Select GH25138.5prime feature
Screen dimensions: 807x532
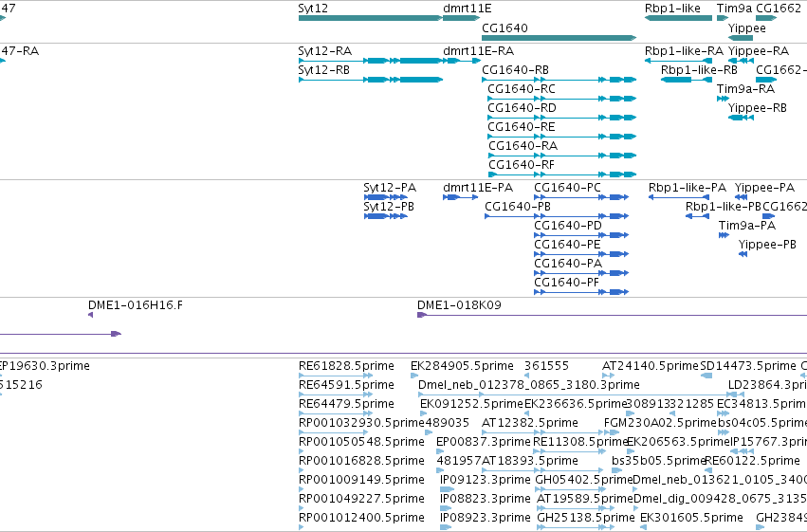coord(576,527)
